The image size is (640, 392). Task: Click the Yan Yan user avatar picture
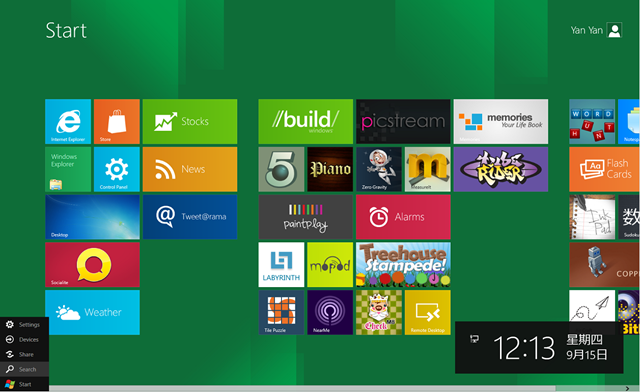614,30
